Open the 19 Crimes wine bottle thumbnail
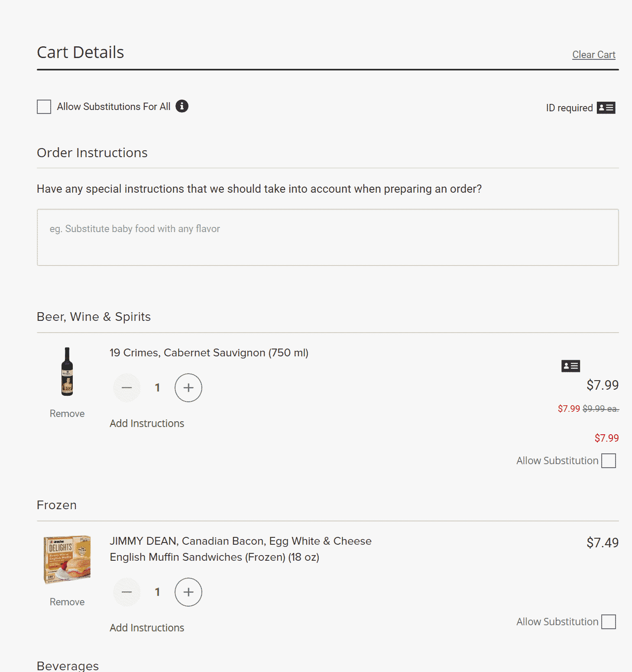Screen dimensions: 632x672 pos(67,372)
